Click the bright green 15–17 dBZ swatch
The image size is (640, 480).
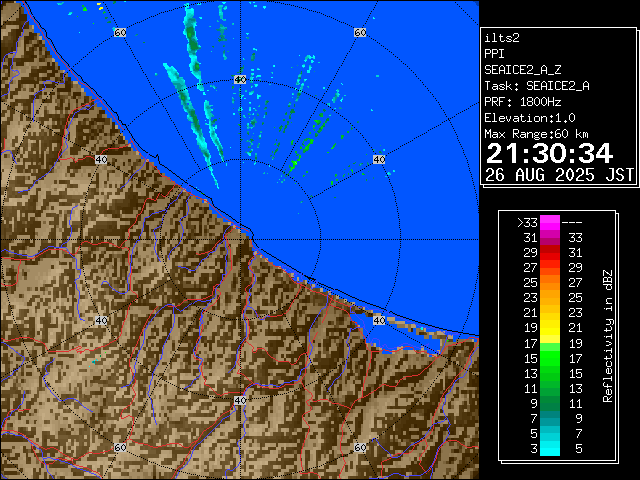[x=550, y=357]
